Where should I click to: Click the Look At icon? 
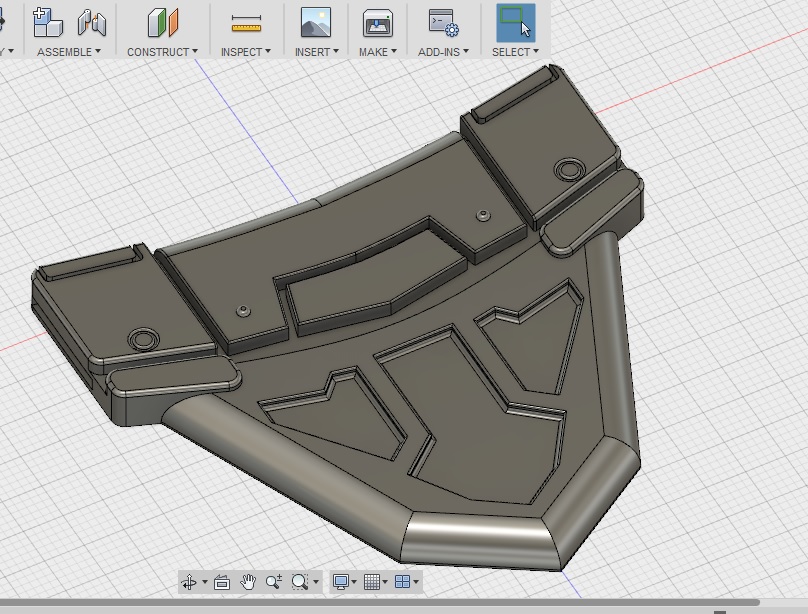222,582
